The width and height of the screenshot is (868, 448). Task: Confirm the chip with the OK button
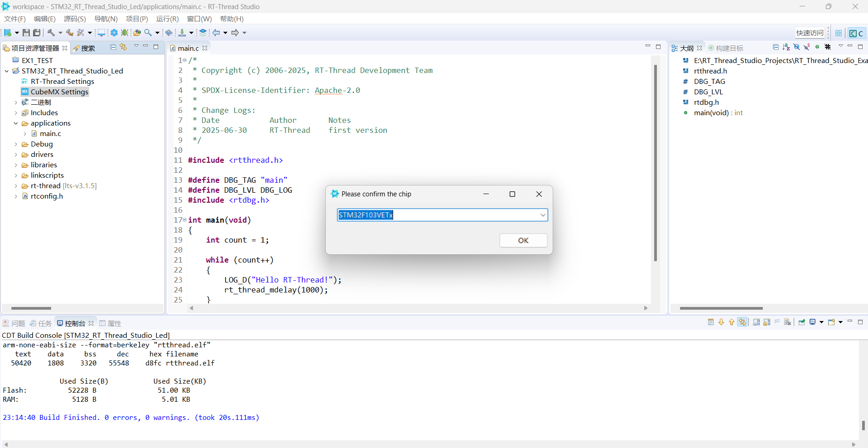pos(523,240)
